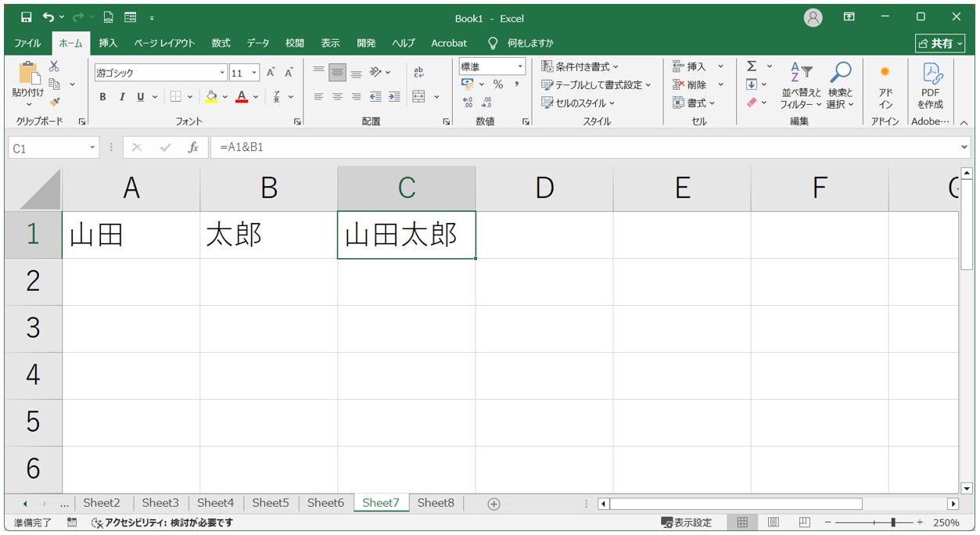Click the Undo arrow icon
This screenshot has height=535, width=980.
point(48,17)
